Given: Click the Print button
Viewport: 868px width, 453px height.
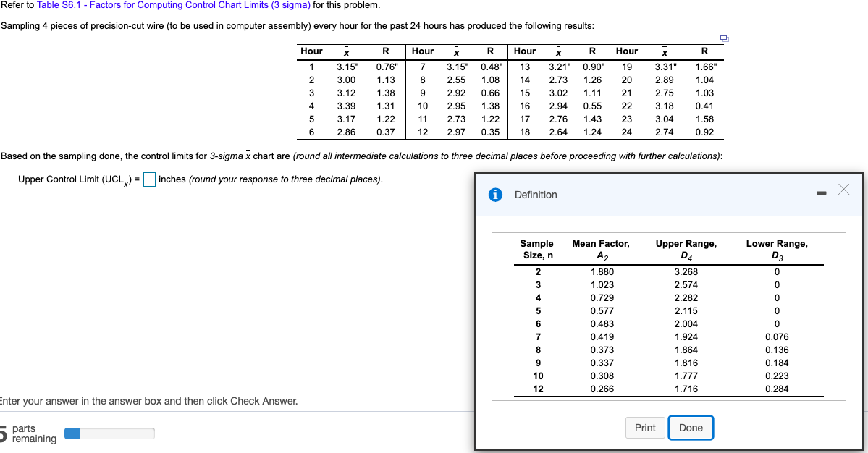Looking at the screenshot, I should [645, 428].
